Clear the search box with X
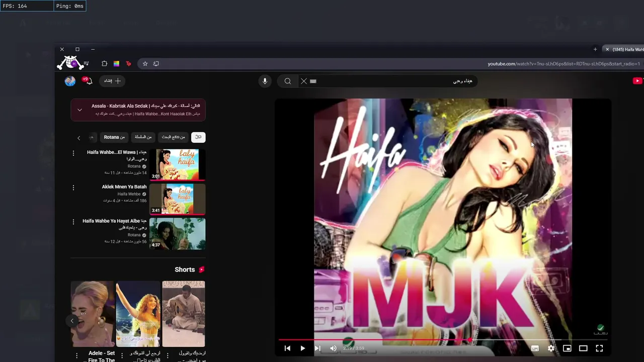The width and height of the screenshot is (644, 362). [303, 81]
